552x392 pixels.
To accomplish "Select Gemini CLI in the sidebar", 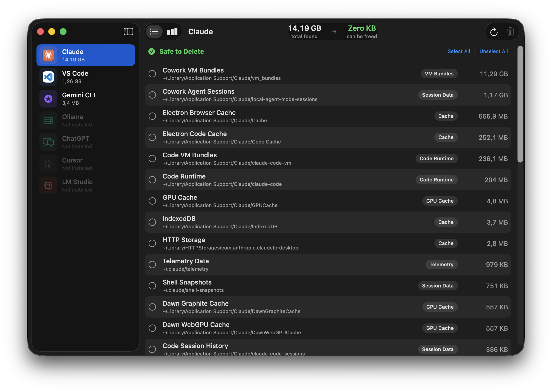I will pyautogui.click(x=86, y=98).
